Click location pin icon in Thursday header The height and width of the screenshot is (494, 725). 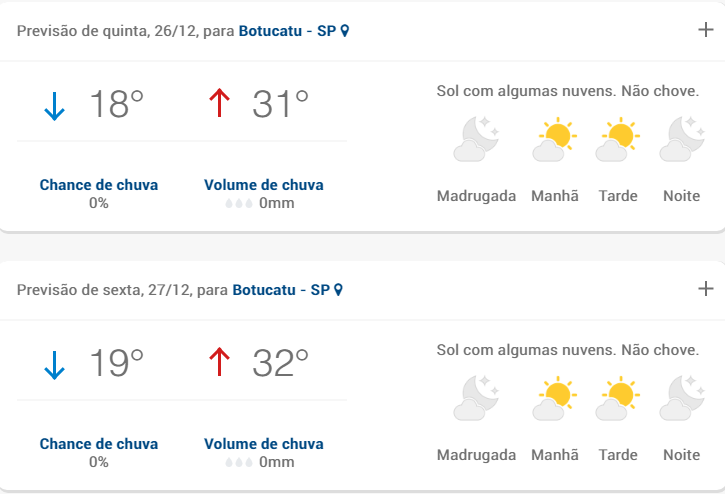coord(344,31)
